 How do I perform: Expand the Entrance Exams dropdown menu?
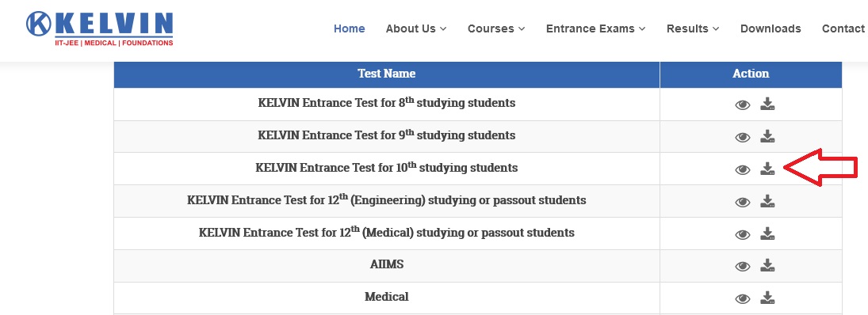595,28
